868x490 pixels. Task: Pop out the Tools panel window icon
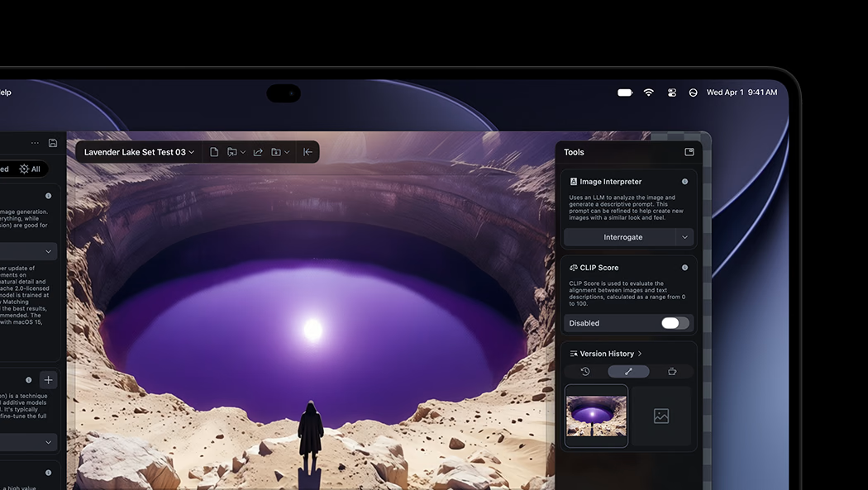point(689,152)
